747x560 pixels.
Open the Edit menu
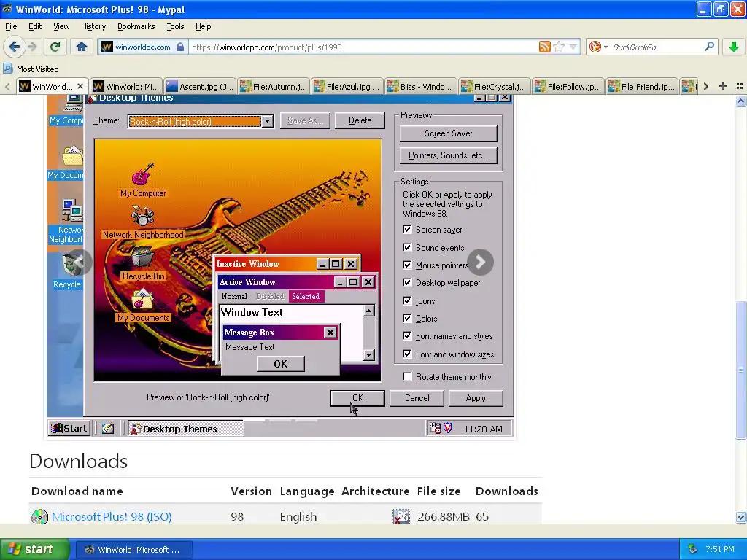pos(35,26)
